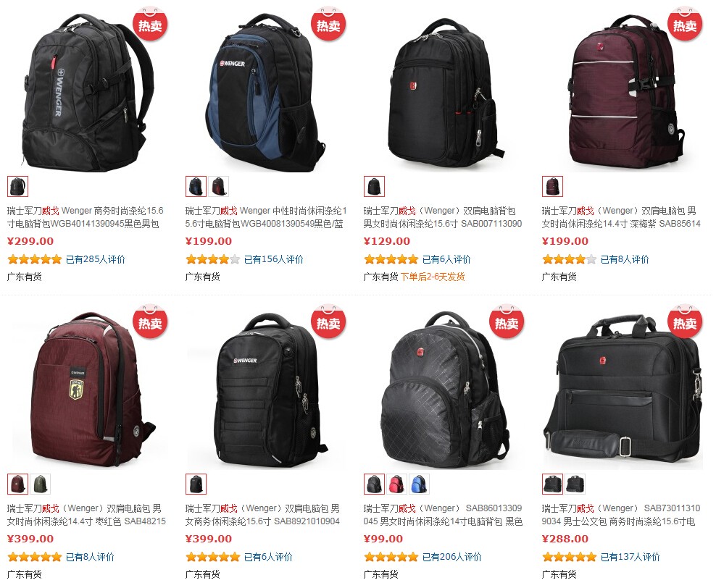Open title link for SAB007113090 backpack
Image resolution: width=716 pixels, height=588 pixels.
[x=443, y=217]
